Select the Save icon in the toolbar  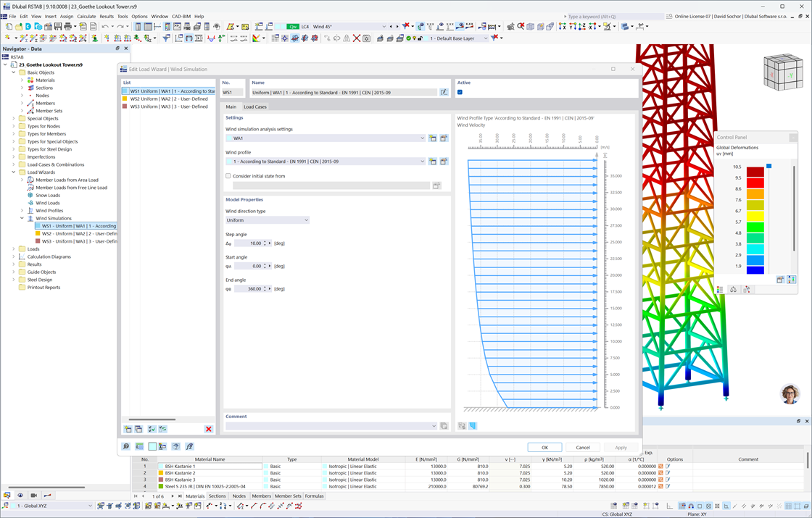(x=57, y=25)
